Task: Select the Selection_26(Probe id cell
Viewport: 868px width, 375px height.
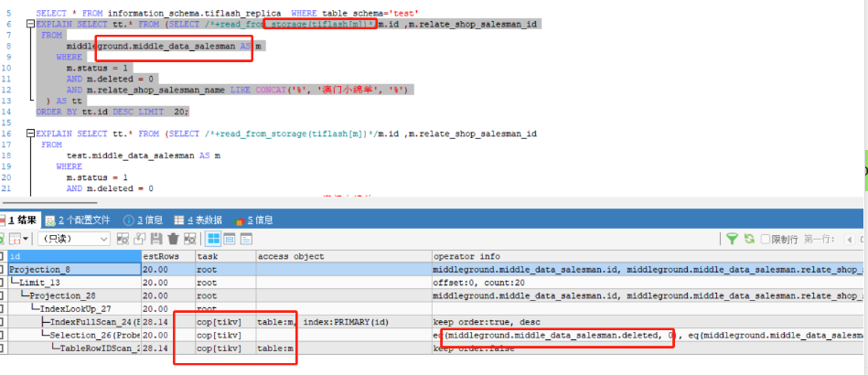Action: [x=75, y=335]
